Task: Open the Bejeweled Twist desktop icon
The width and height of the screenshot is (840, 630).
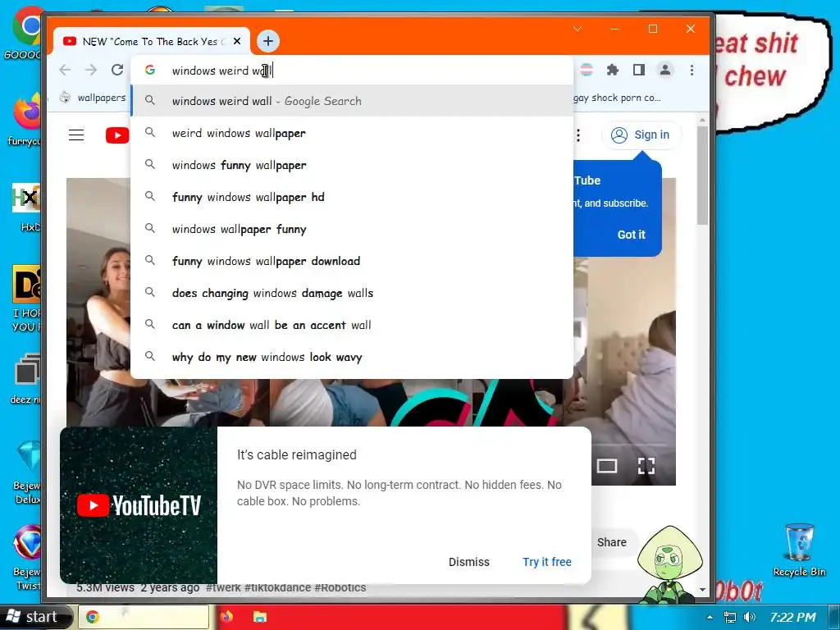Action: (28, 557)
